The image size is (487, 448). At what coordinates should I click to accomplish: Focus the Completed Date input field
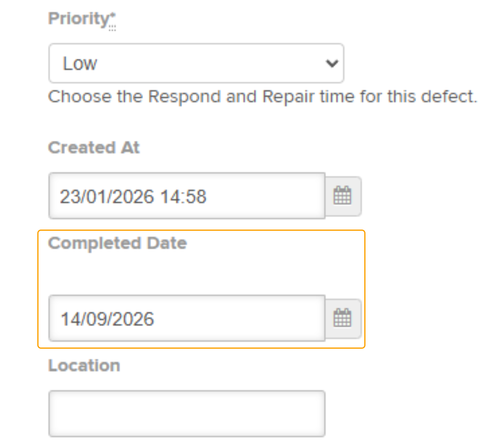(x=187, y=318)
